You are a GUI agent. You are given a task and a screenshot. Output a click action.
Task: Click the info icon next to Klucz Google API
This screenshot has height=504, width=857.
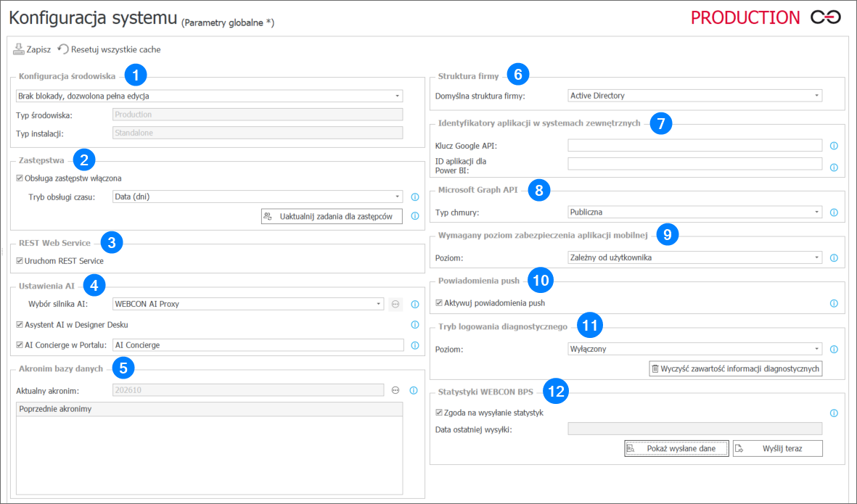coord(834,146)
